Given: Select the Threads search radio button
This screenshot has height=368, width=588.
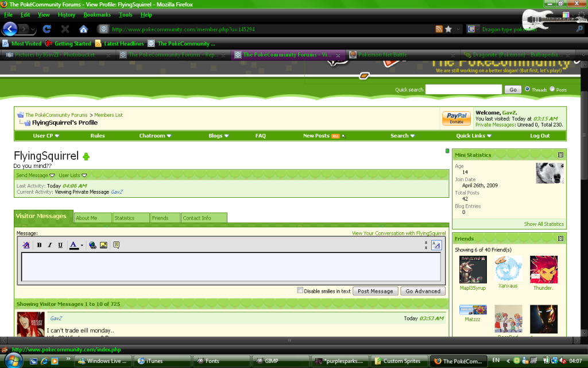Looking at the screenshot, I should click(527, 89).
